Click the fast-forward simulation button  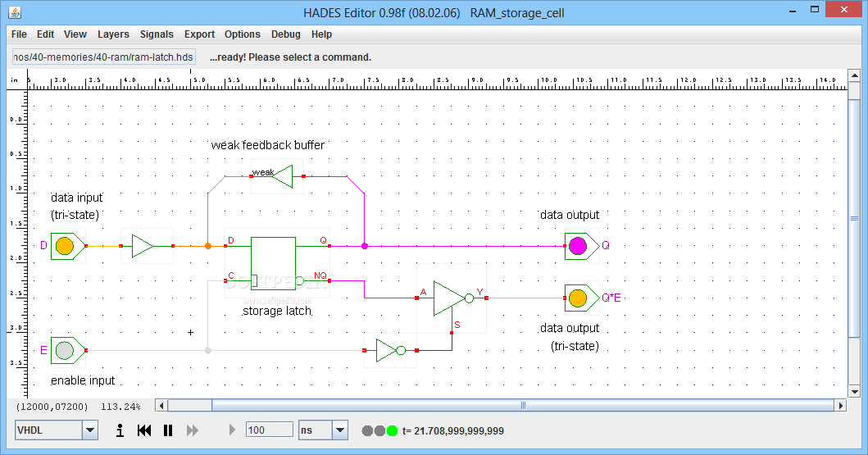point(192,430)
